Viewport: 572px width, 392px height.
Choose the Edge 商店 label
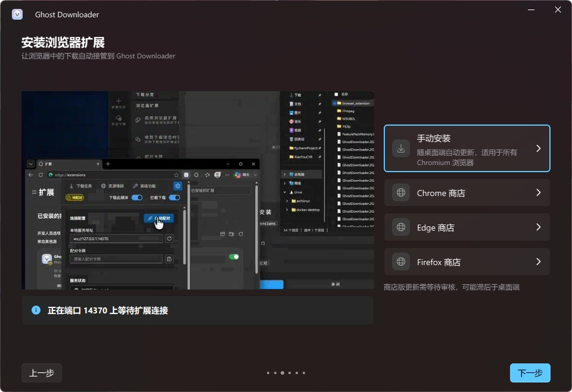(x=436, y=228)
